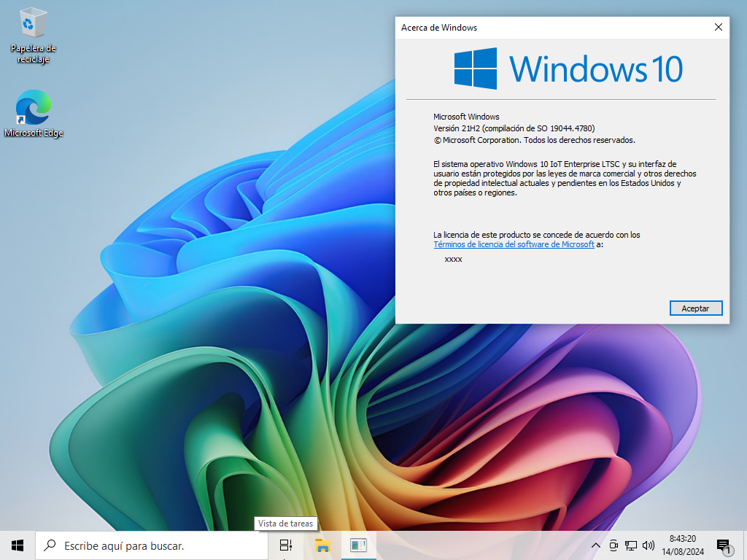Click the Microsoft Corporation copyright line
Image resolution: width=747 pixels, height=560 pixels.
(x=534, y=140)
